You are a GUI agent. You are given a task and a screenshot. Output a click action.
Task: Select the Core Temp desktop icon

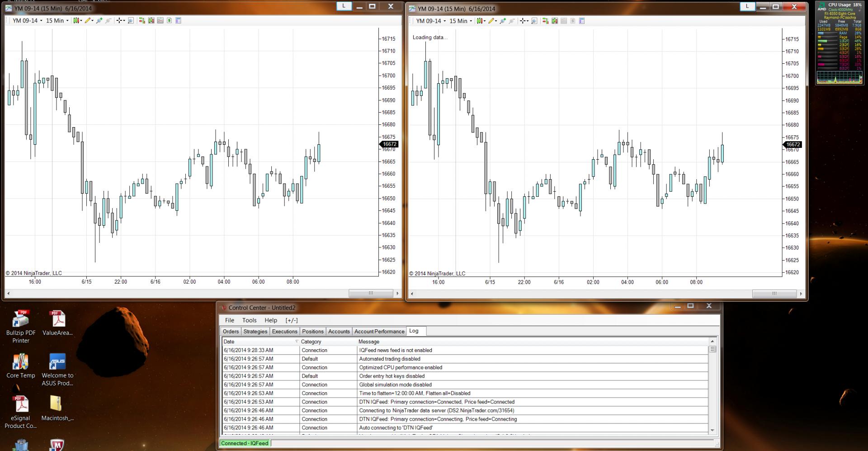point(21,366)
